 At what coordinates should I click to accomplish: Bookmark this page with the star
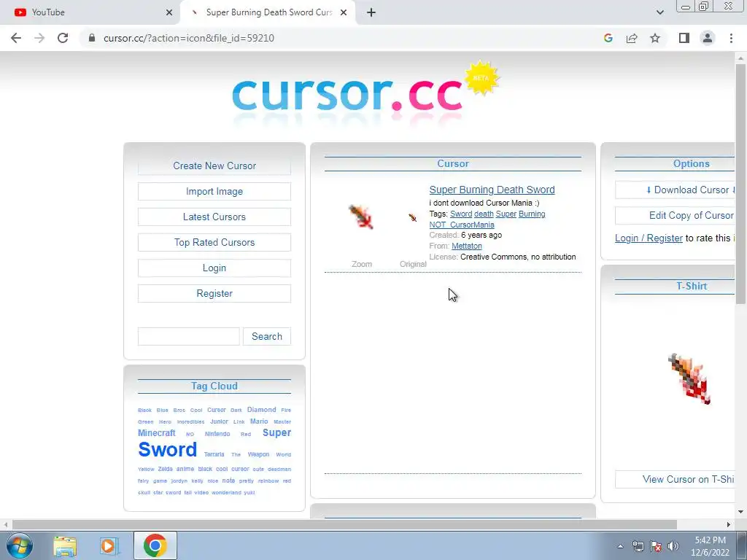655,38
